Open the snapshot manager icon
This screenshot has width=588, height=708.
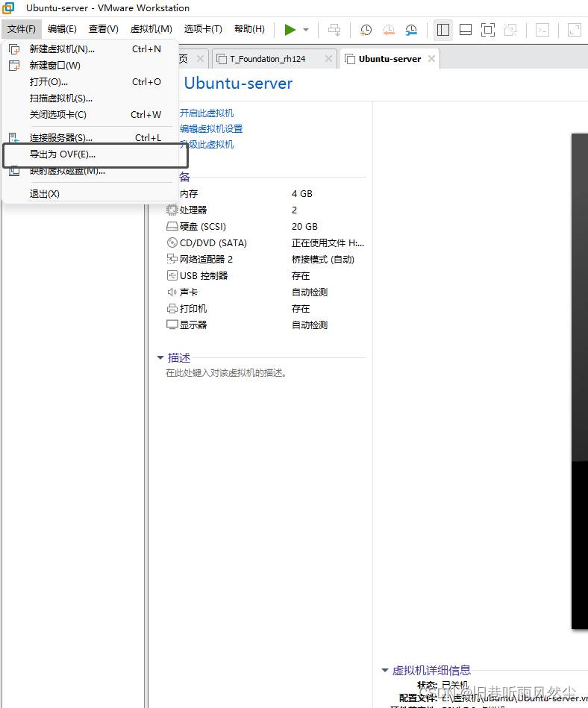click(x=411, y=30)
